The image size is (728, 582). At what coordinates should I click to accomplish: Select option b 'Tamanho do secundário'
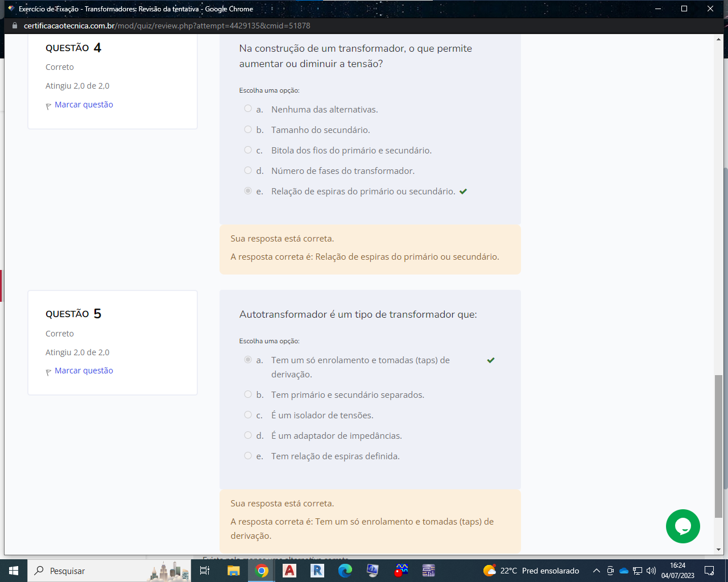(248, 130)
